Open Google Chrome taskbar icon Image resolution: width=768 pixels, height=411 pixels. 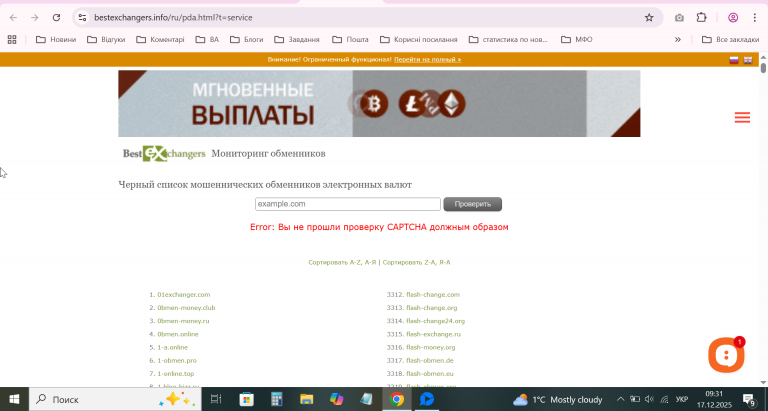(397, 399)
